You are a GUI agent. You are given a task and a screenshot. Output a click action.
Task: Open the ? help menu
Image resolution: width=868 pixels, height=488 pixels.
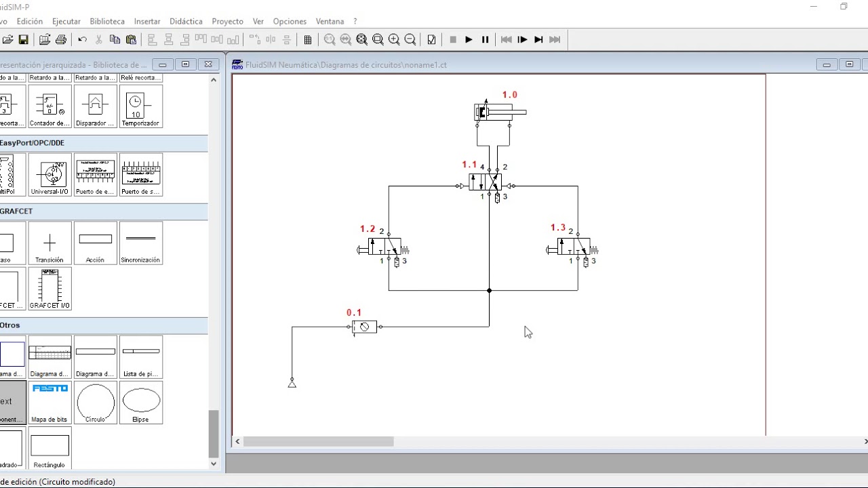click(355, 21)
